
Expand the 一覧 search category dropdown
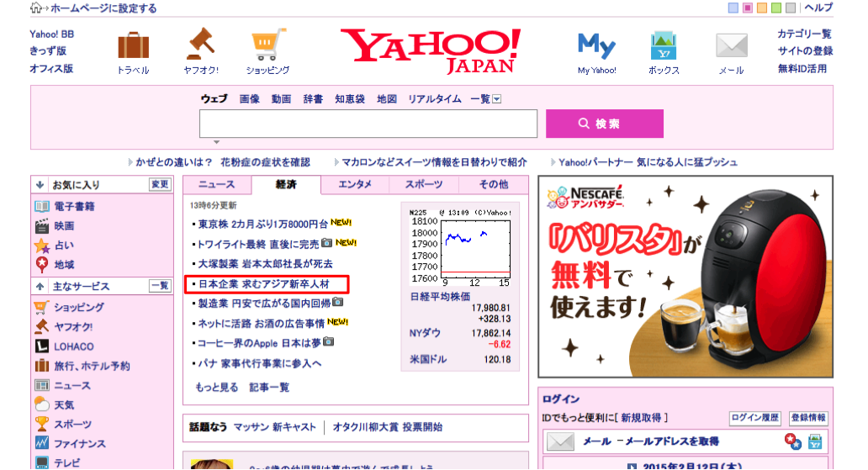[x=496, y=99]
